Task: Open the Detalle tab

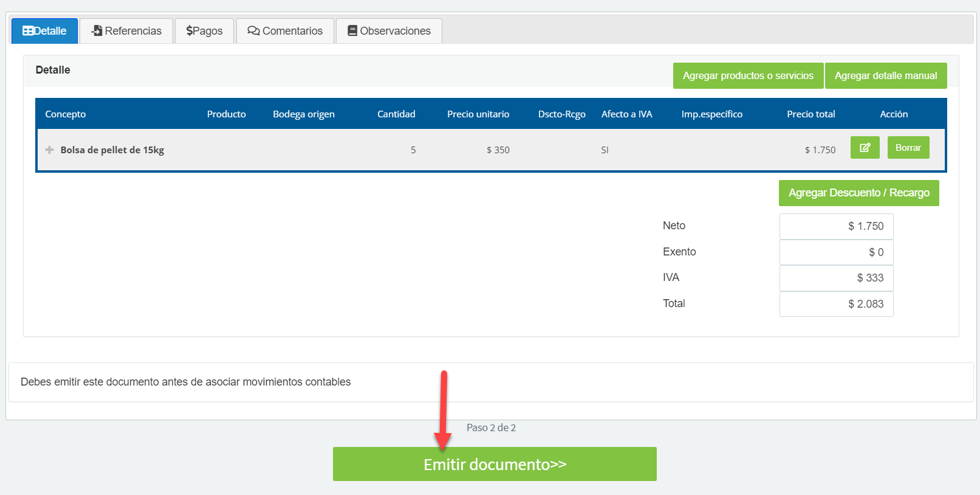Action: tap(44, 31)
